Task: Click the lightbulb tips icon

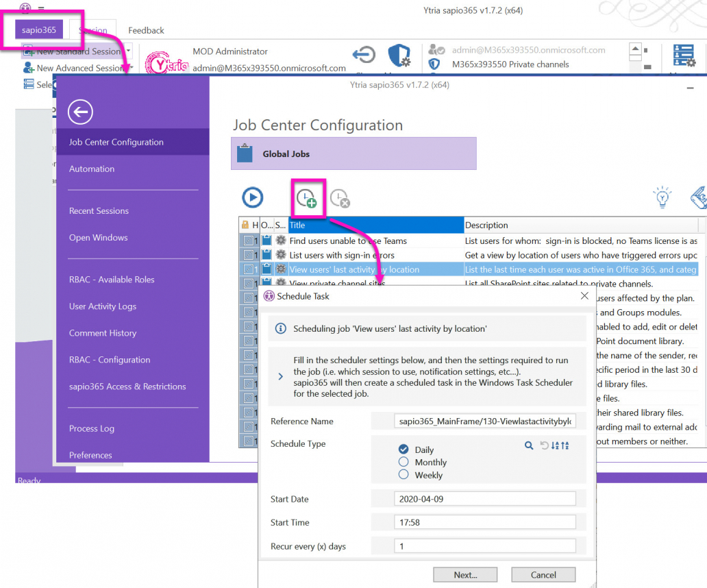Action: 662,197
